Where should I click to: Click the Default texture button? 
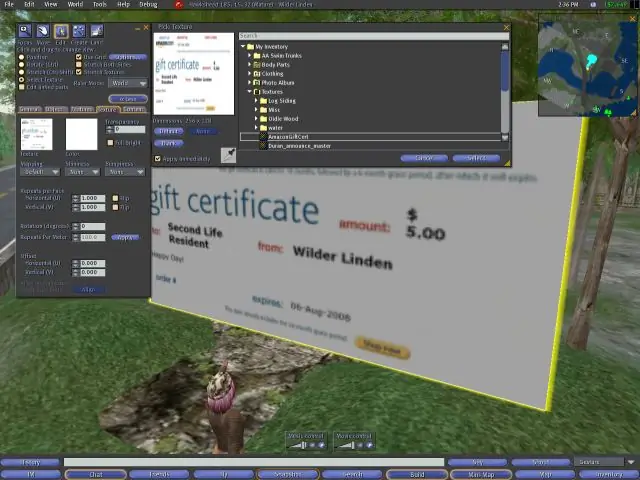pos(169,131)
